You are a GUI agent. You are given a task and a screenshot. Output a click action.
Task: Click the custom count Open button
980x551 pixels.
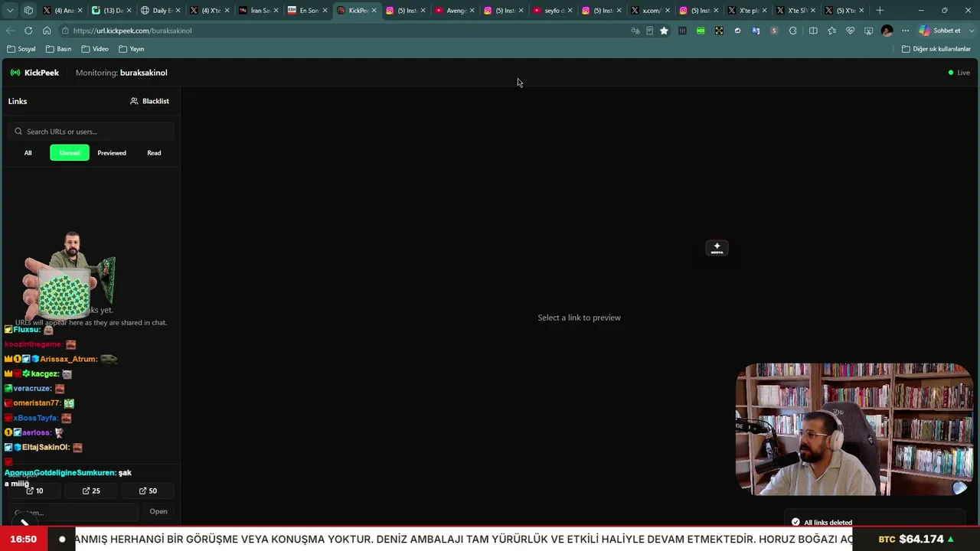coord(158,511)
